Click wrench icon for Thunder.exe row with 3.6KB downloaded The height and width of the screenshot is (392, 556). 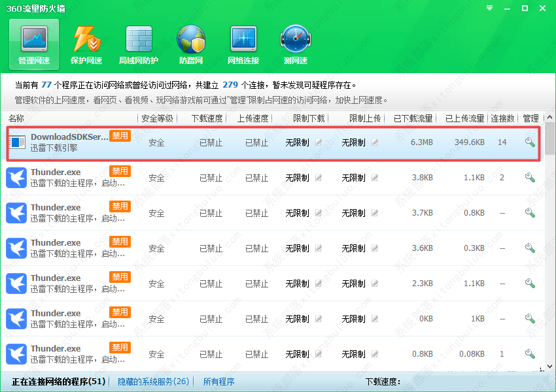pos(530,248)
